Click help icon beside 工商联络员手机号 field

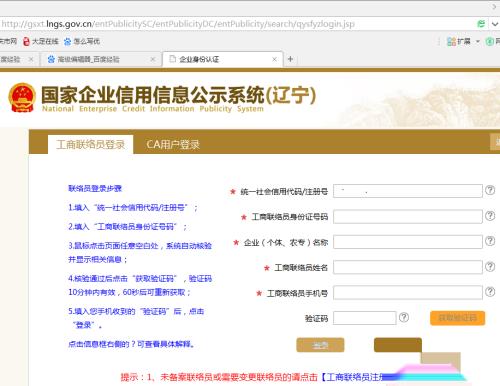(490, 292)
